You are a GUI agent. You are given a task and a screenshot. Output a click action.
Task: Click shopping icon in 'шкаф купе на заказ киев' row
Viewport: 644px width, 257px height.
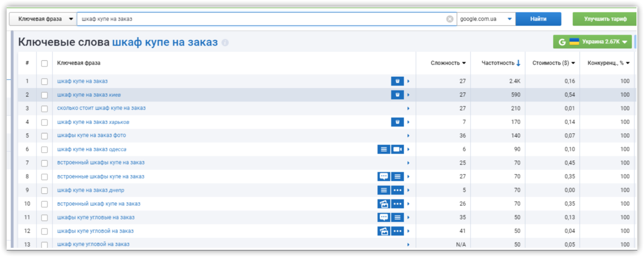(397, 94)
